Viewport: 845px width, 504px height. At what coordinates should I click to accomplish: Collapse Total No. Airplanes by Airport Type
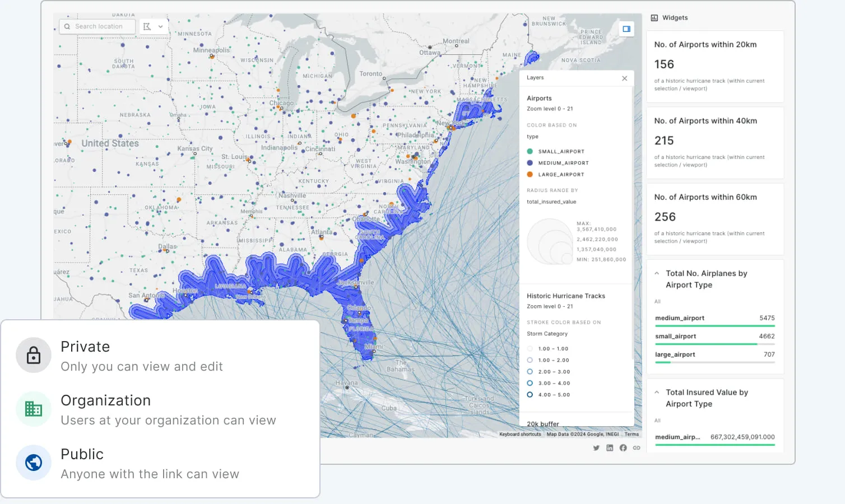[657, 274]
